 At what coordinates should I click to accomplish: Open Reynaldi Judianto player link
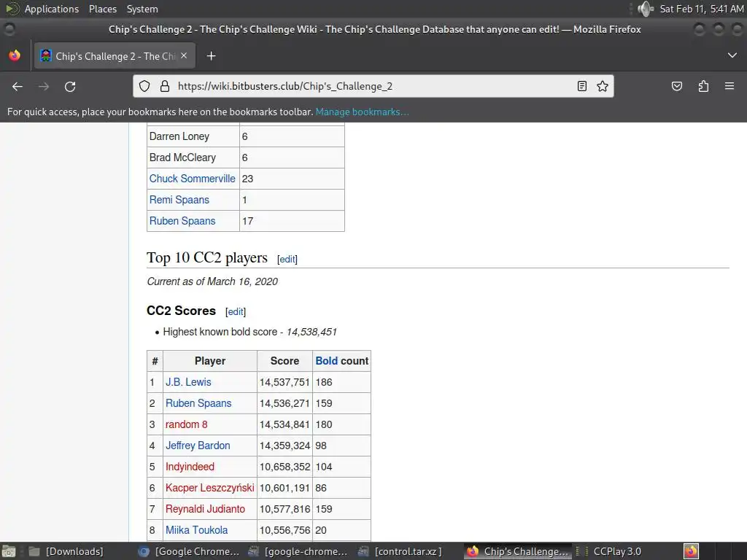pos(205,509)
